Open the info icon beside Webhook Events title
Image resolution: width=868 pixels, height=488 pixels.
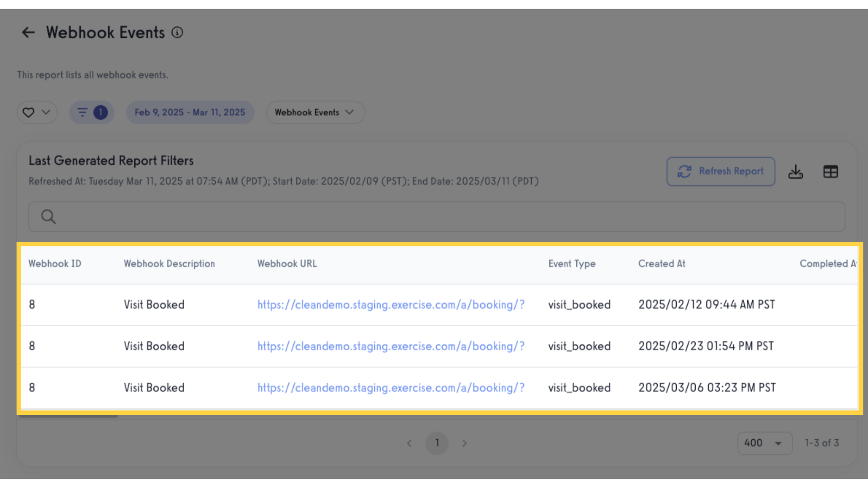[177, 33]
